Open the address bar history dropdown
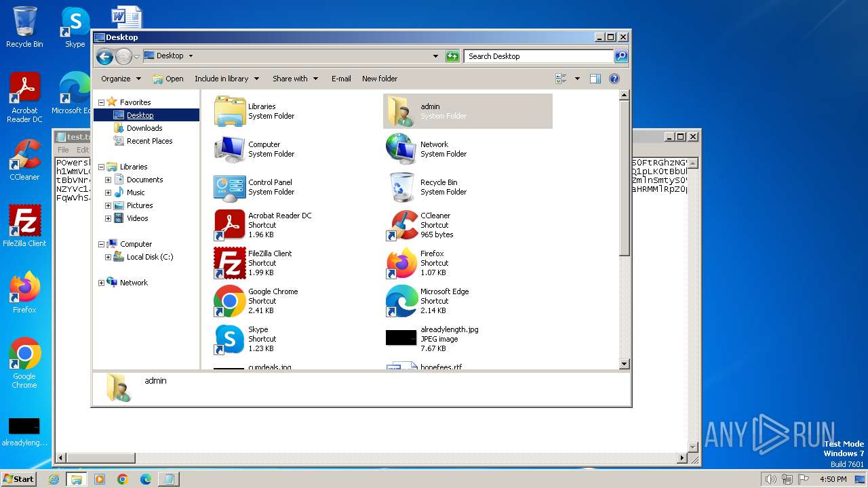 pos(435,56)
